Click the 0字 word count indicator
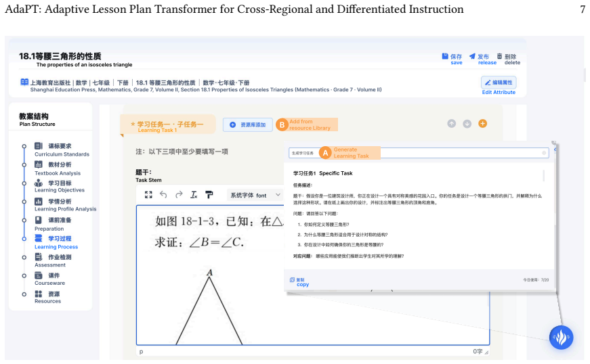 click(x=478, y=351)
